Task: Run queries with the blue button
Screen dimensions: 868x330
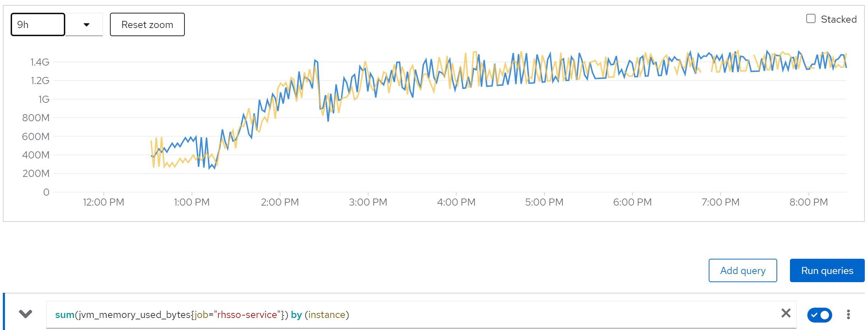Action: click(x=827, y=270)
